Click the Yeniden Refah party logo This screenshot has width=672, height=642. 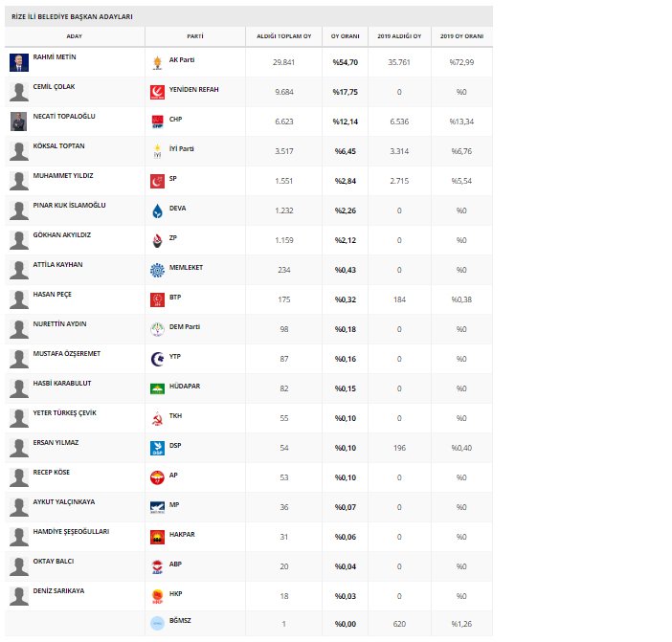[x=158, y=92]
